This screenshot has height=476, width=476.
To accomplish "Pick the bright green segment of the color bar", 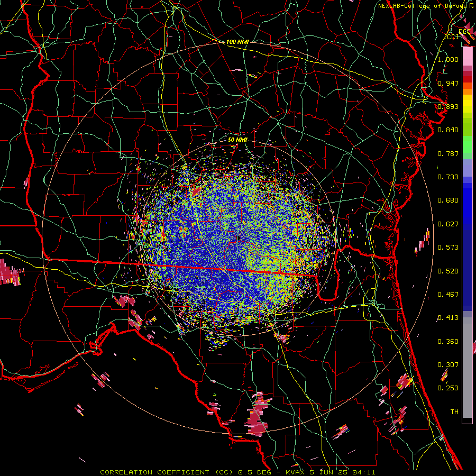I will pyautogui.click(x=467, y=144).
